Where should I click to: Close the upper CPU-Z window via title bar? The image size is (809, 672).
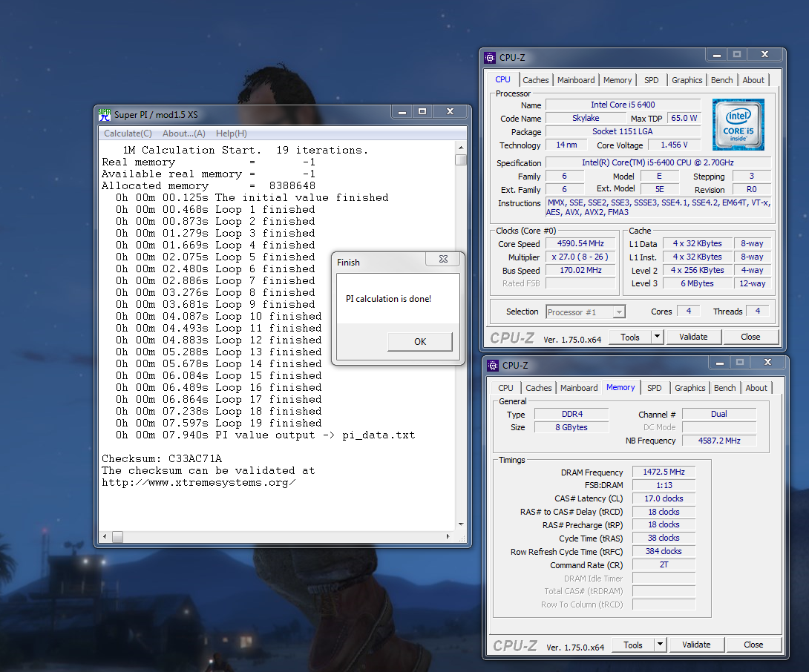(764, 55)
